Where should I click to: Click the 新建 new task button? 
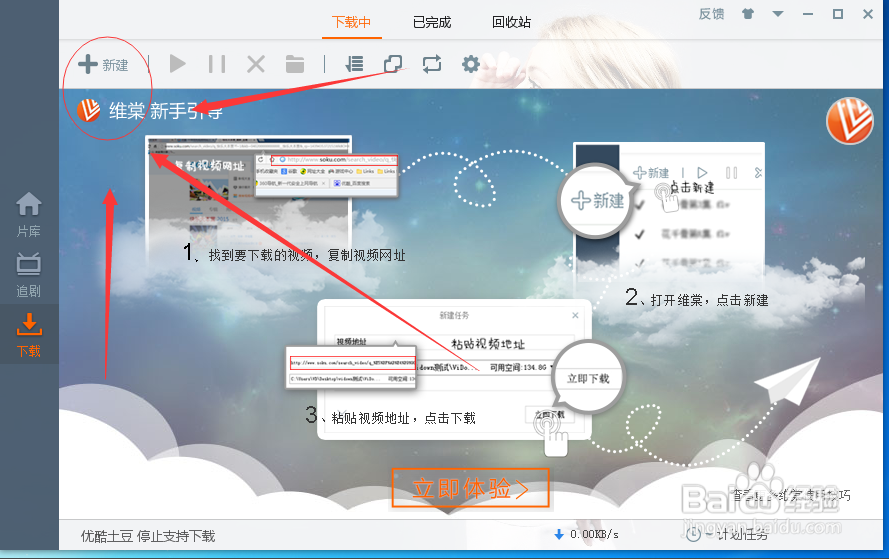(x=103, y=65)
